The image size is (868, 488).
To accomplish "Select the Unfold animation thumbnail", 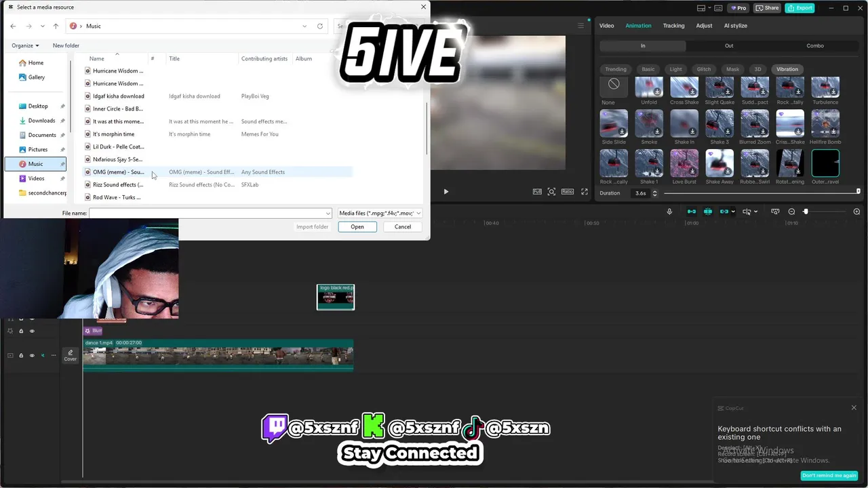I will coord(649,87).
